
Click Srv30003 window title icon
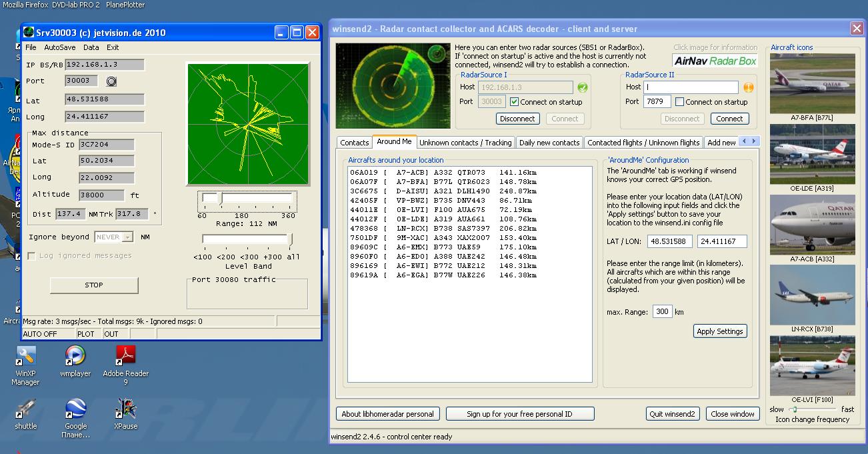[28, 32]
